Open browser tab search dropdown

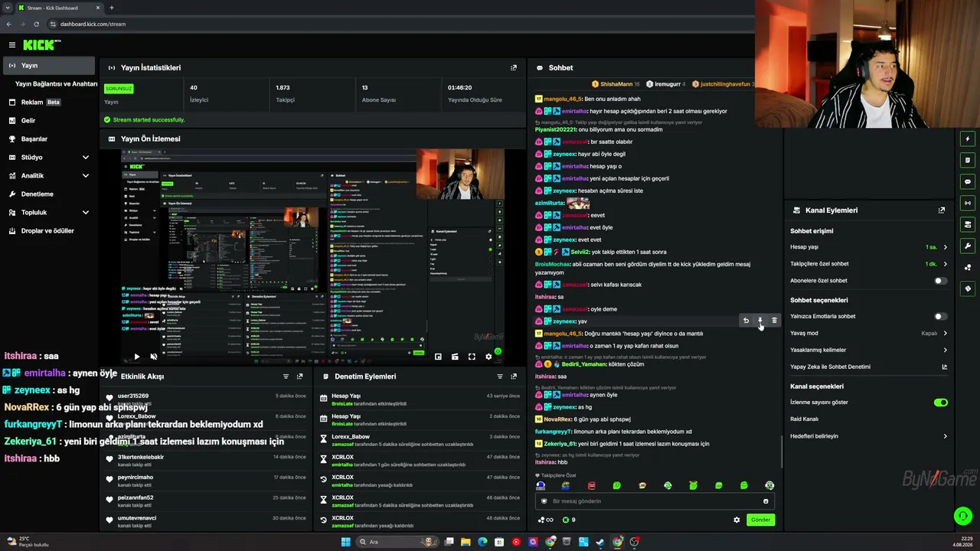pos(8,8)
